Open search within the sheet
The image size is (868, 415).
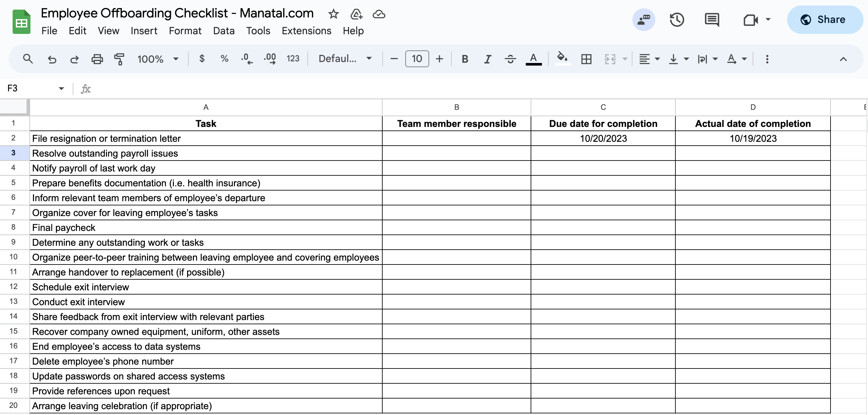[28, 58]
